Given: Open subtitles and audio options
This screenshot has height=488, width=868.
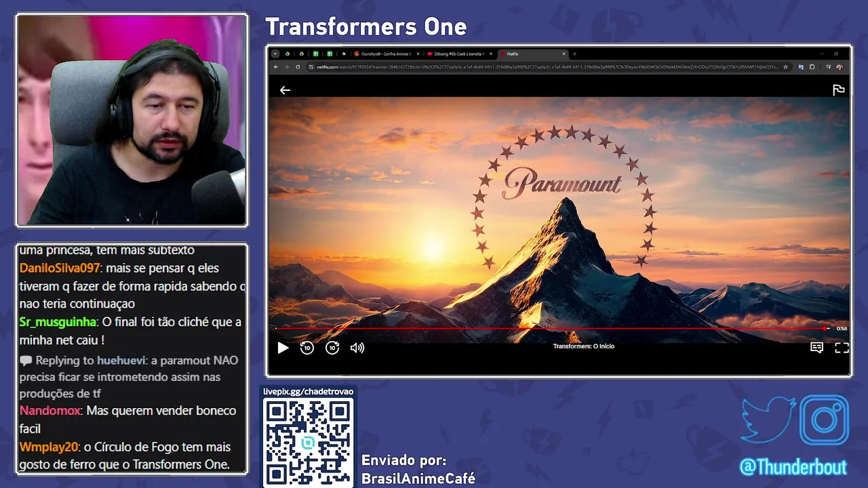Looking at the screenshot, I should (x=817, y=348).
